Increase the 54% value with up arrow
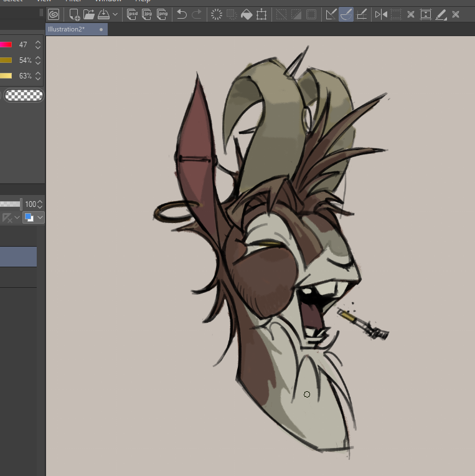 pos(38,58)
